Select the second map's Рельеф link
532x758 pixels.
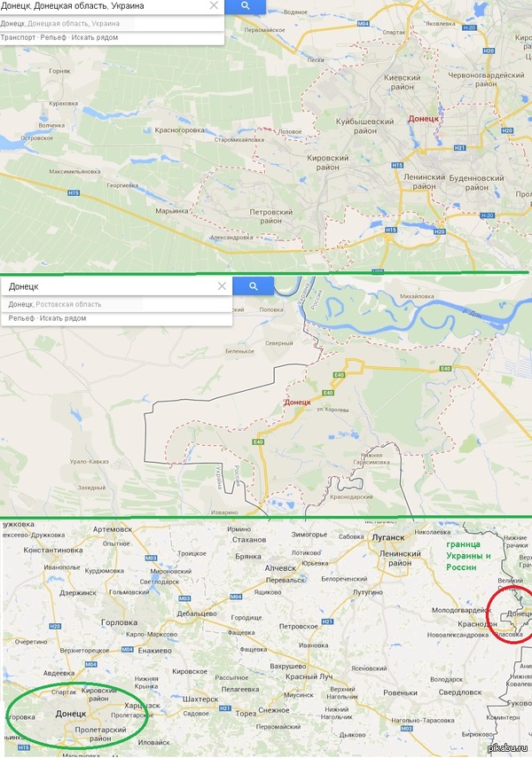click(21, 318)
